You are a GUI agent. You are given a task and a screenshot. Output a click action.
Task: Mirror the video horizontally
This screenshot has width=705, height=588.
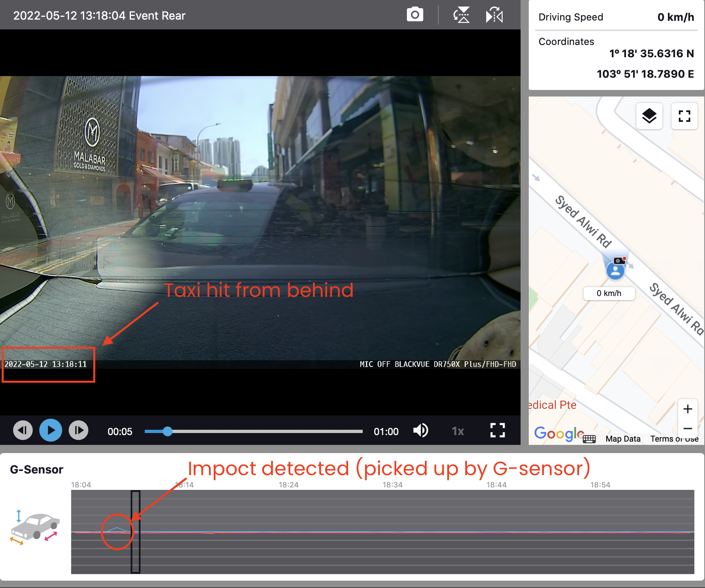pos(494,16)
